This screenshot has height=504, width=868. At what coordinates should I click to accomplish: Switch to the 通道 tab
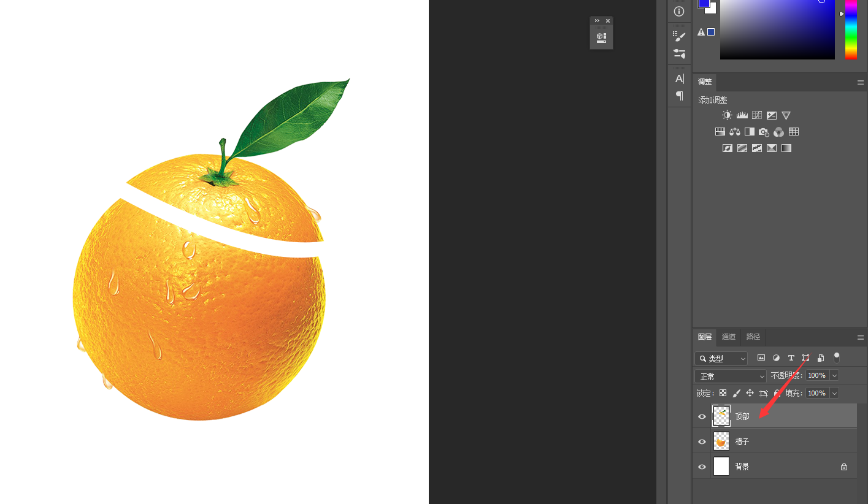[729, 337]
